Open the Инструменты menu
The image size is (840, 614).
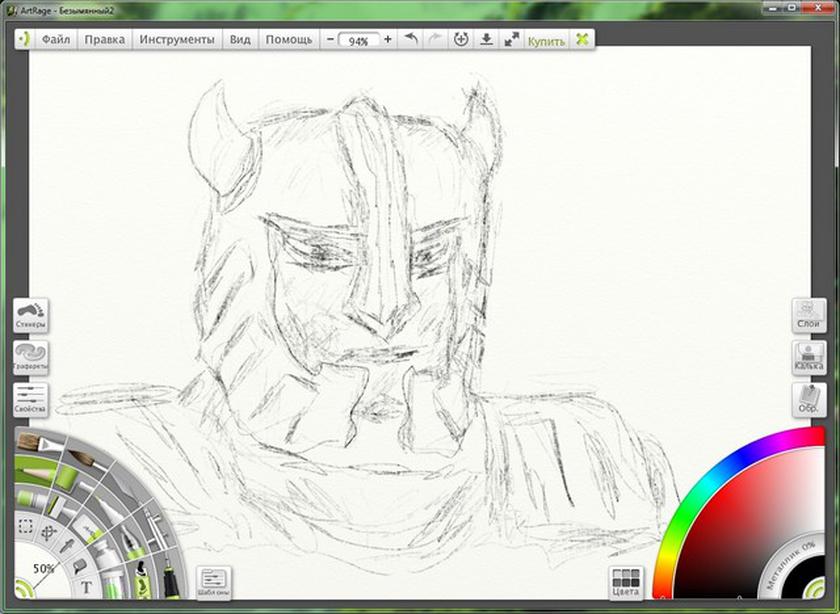click(177, 40)
